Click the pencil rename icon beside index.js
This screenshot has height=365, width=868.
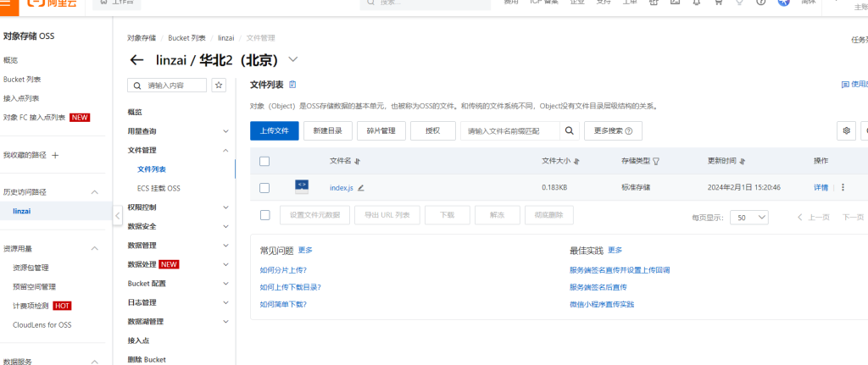point(361,188)
